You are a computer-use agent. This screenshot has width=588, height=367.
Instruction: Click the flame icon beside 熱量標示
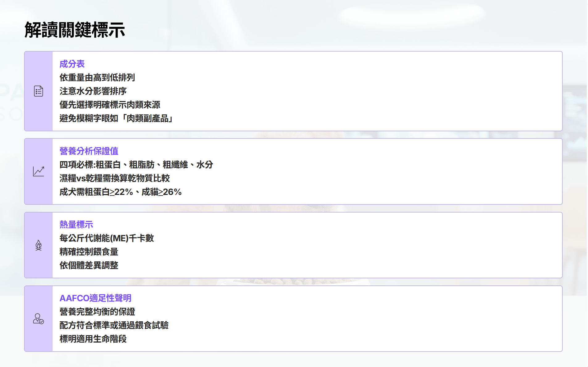pos(38,245)
